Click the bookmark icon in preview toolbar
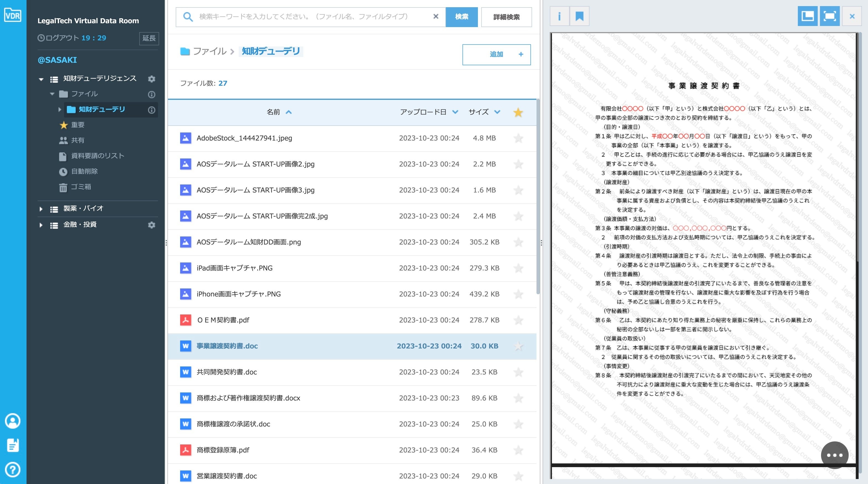This screenshot has width=868, height=484. pos(579,16)
